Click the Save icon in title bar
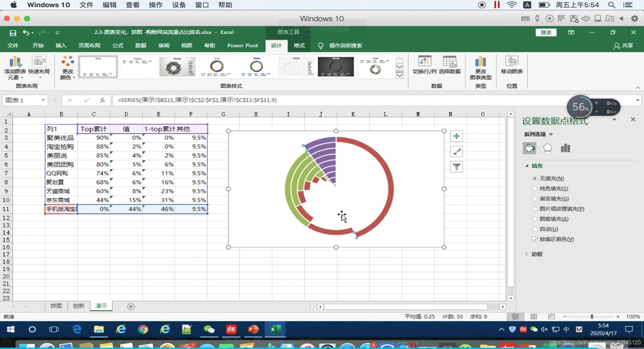Image resolution: width=644 pixels, height=349 pixels. coord(13,33)
